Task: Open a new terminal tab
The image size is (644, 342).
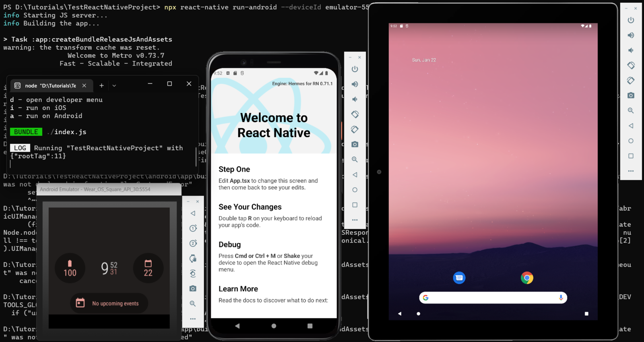Action: pos(101,85)
